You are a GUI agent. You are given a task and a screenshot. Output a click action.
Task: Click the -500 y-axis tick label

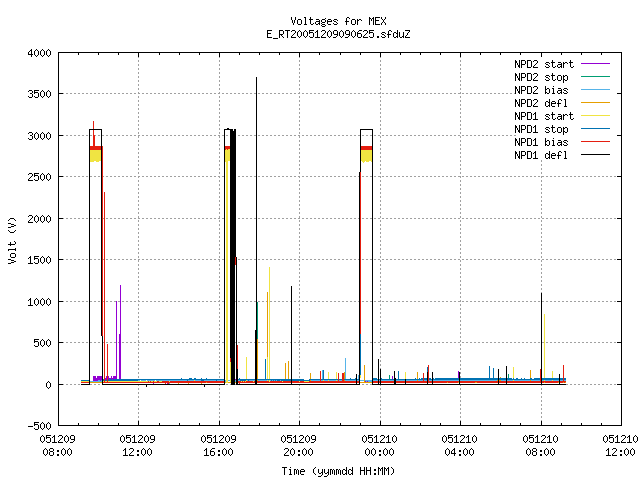point(39,426)
